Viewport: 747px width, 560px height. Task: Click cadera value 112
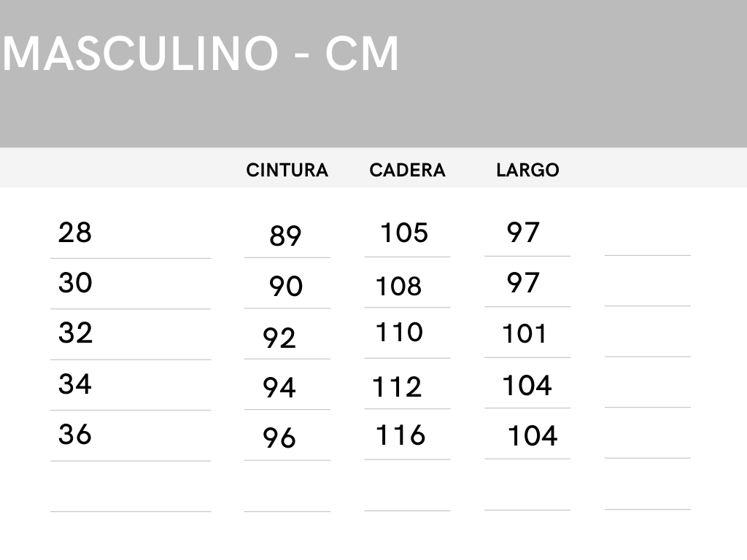coord(398,386)
